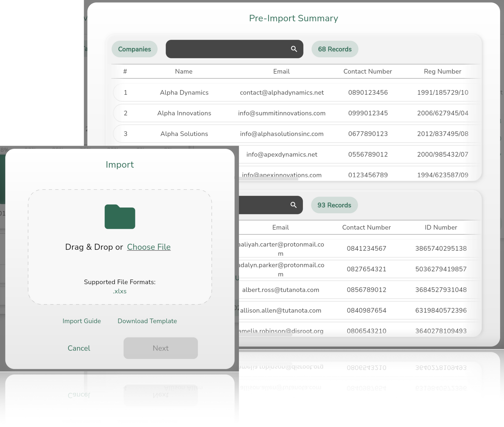Click allison.allen@tutanota.com email cell

coord(280,310)
